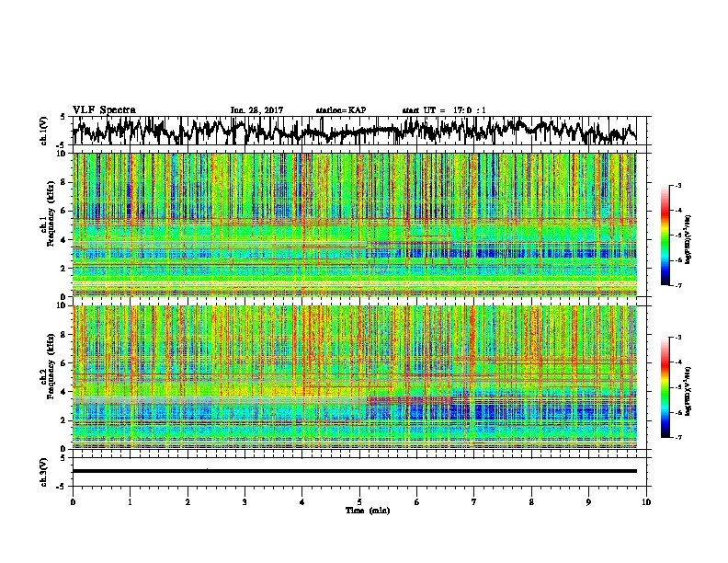
Task: Select the "start UT = 17:0 :1" header text
Action: pos(444,110)
